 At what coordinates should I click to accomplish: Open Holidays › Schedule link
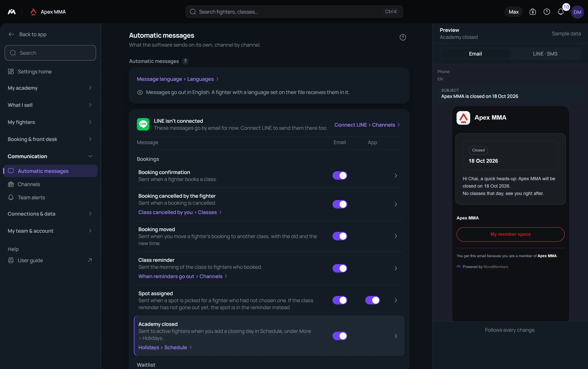click(165, 347)
